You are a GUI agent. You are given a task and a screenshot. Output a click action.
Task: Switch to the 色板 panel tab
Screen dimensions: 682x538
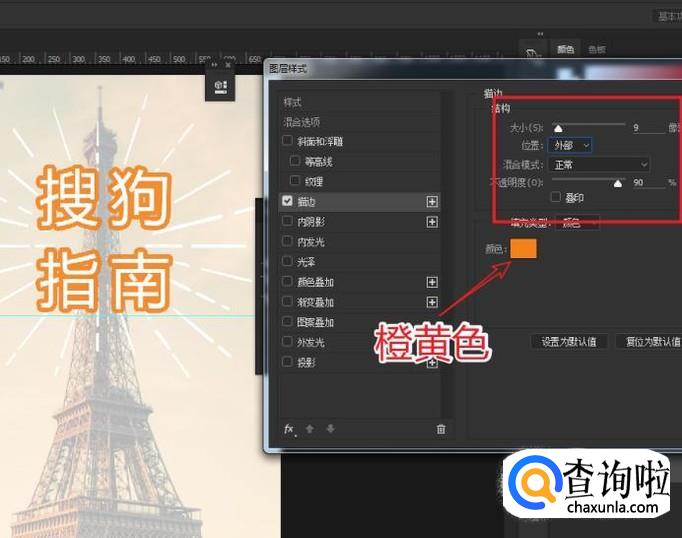coord(597,50)
